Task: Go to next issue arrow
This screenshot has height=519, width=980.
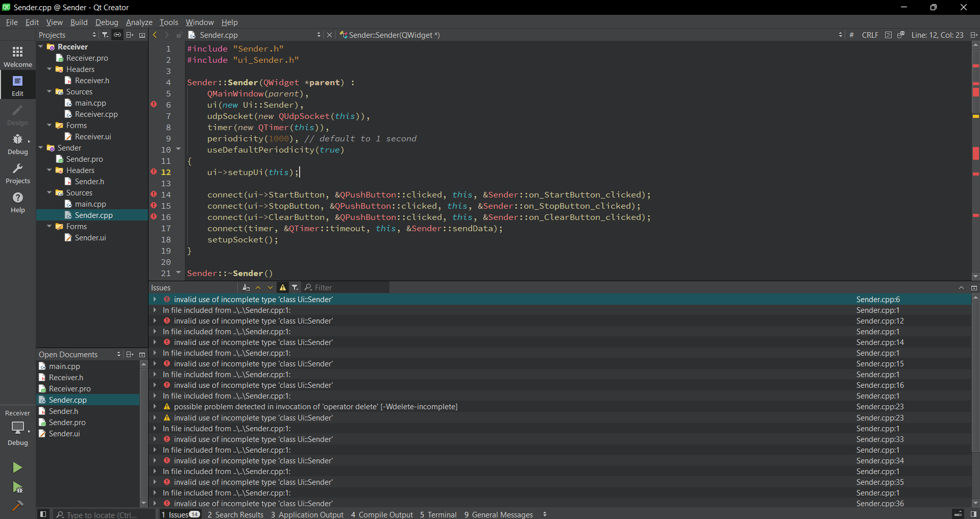Action: click(x=270, y=287)
